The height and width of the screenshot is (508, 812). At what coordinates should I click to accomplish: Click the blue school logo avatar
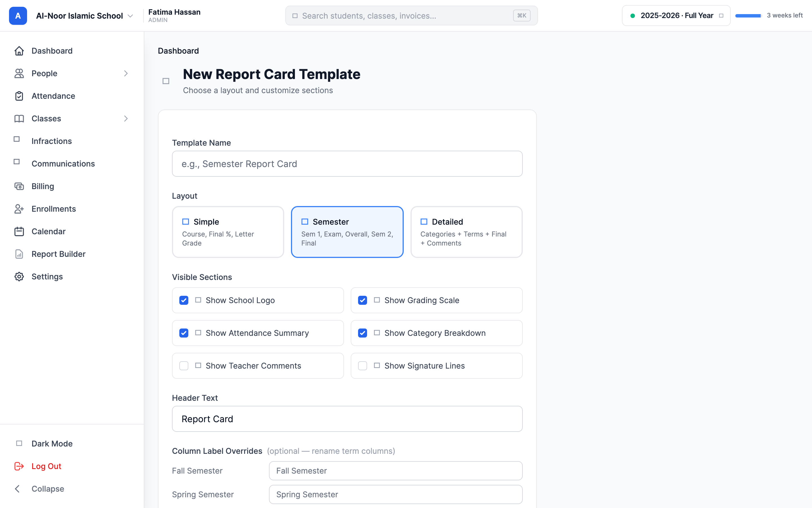18,16
